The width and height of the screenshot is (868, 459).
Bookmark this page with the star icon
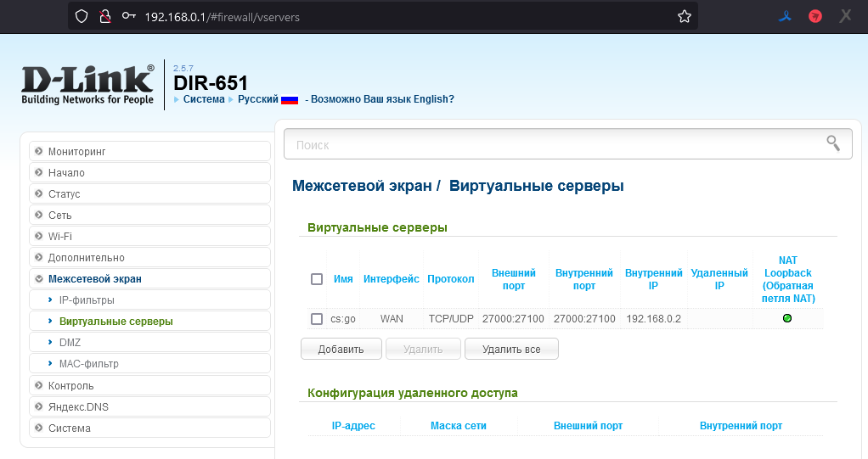685,17
